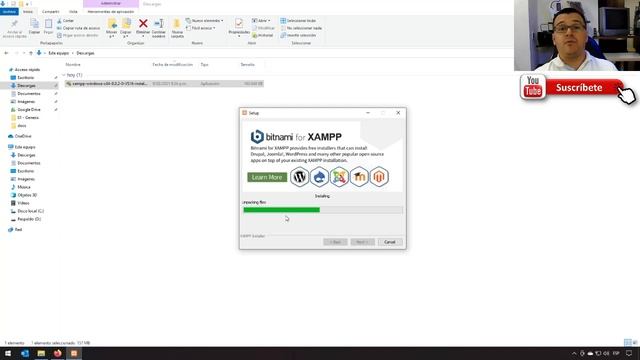Switch to large icons view in status bar
This screenshot has height=360, width=640.
pos(635,343)
